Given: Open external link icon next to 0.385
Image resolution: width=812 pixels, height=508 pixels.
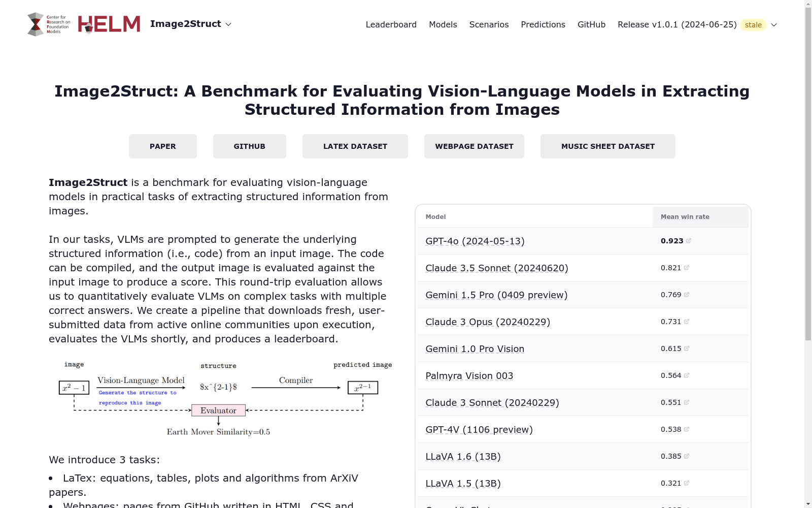Looking at the screenshot, I should (x=687, y=456).
